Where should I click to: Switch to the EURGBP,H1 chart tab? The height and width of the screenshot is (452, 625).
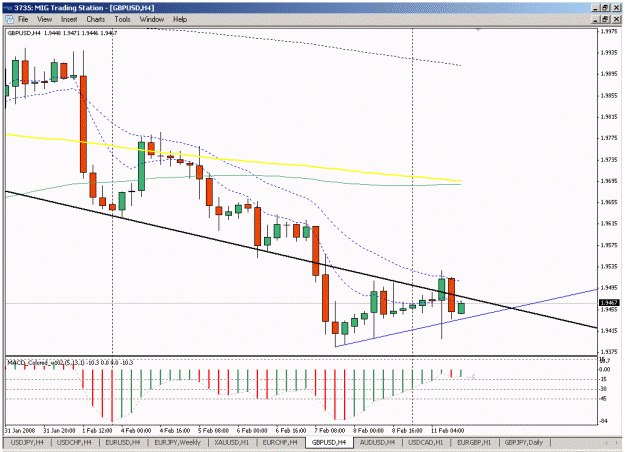(474, 442)
